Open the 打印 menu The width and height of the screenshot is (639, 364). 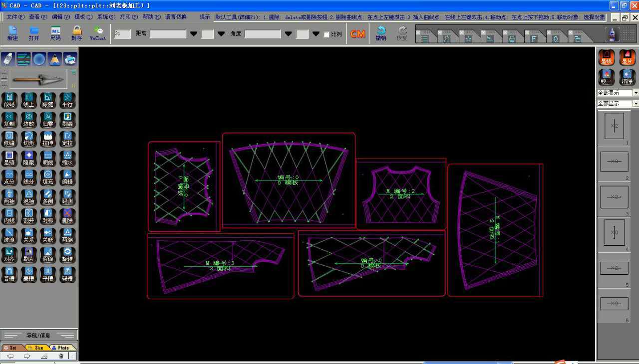(x=129, y=17)
